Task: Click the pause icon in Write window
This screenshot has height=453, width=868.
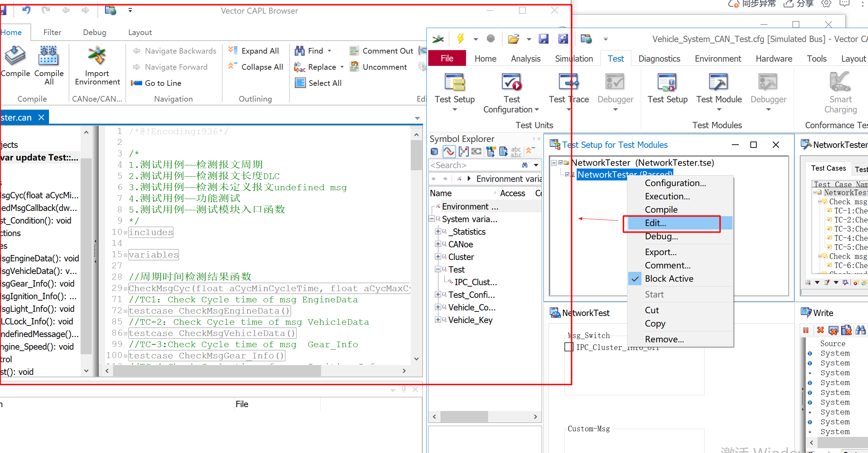Action: click(806, 330)
